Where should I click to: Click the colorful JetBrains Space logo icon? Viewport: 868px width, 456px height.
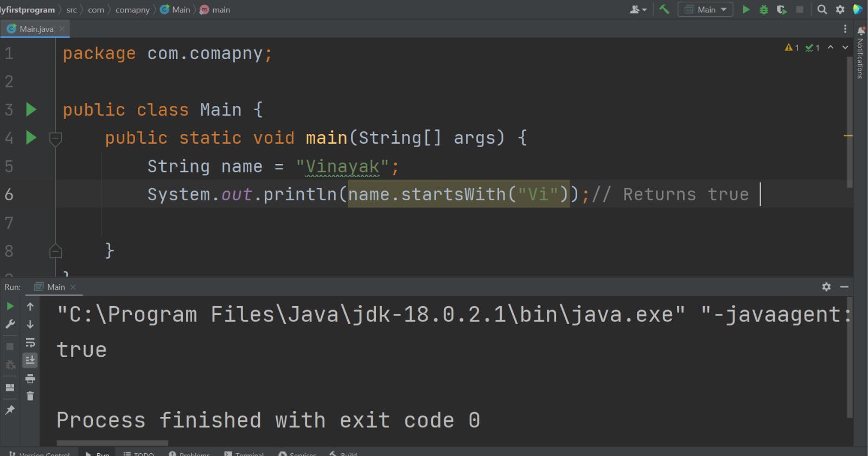click(858, 9)
